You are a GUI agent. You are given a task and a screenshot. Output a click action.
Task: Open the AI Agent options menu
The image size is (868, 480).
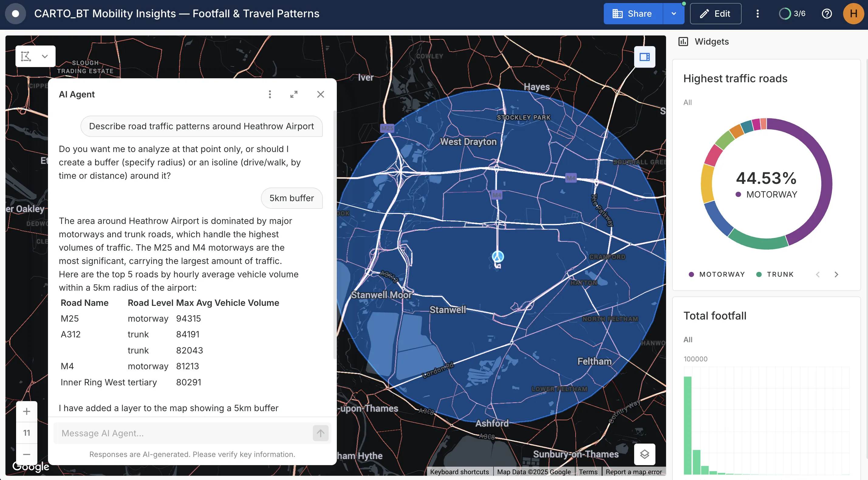point(270,94)
